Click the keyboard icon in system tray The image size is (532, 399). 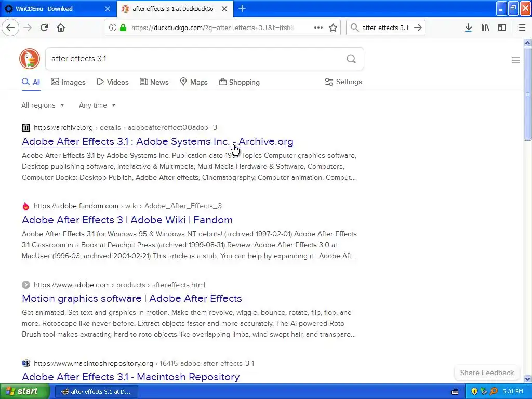455,392
